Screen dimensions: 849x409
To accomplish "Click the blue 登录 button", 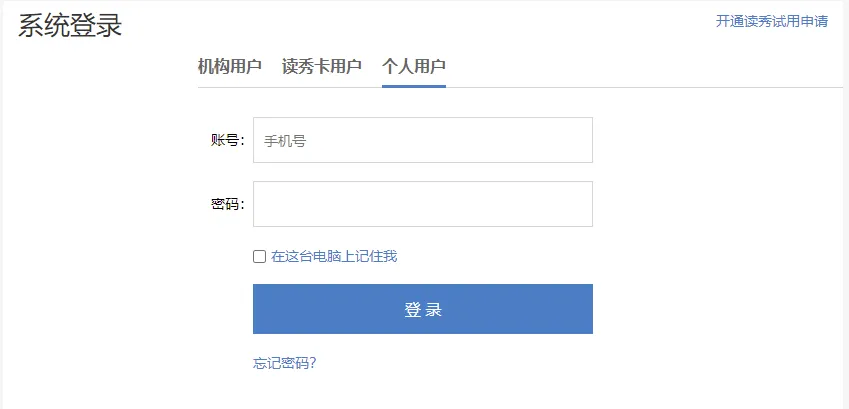I will pos(423,309).
